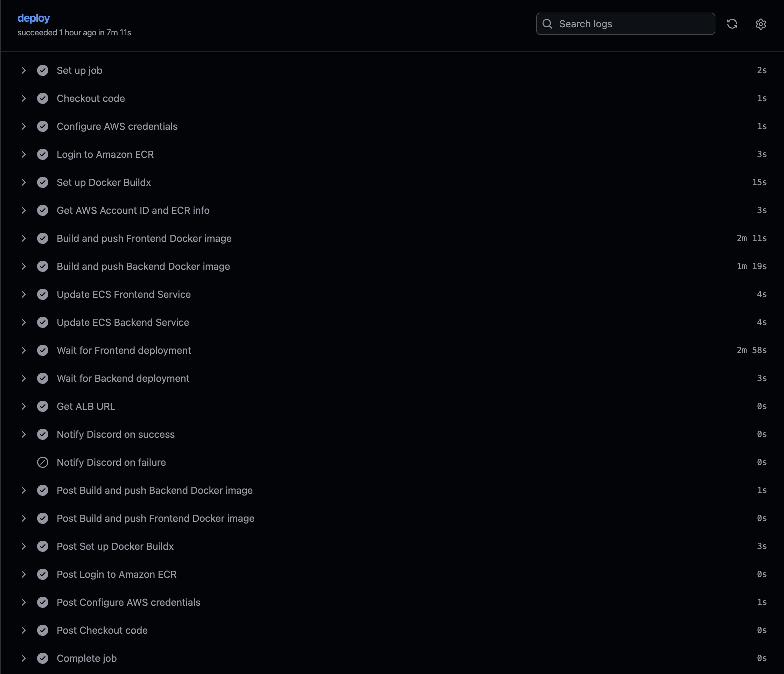
Task: Select the Post Checkout code step label
Action: pyautogui.click(x=102, y=630)
